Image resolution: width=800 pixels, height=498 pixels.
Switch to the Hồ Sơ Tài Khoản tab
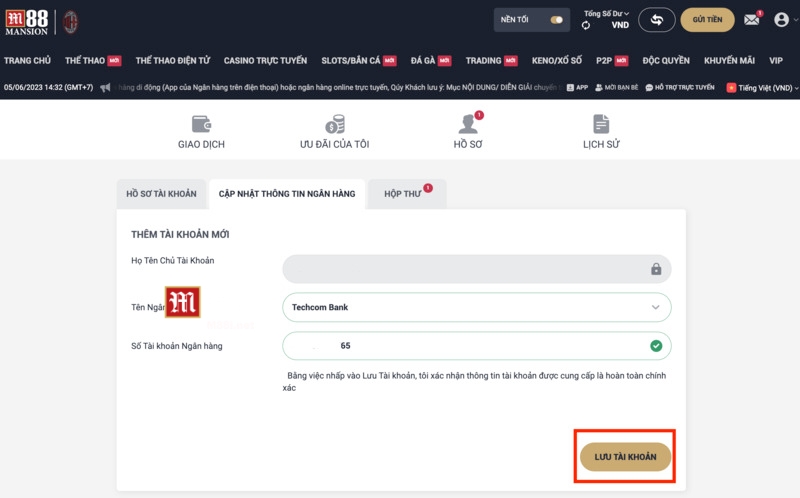(161, 194)
